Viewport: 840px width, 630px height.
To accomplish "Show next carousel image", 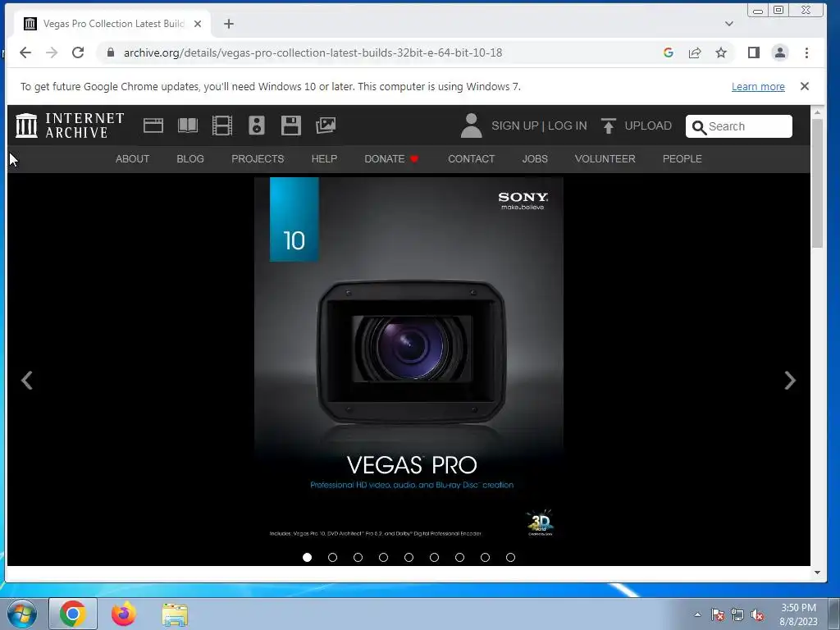I will [790, 381].
